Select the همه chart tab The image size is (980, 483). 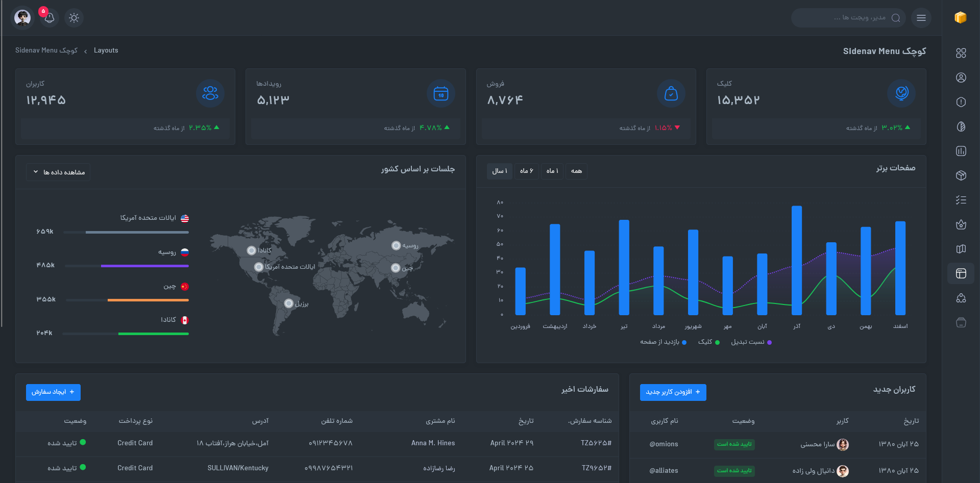coord(576,171)
